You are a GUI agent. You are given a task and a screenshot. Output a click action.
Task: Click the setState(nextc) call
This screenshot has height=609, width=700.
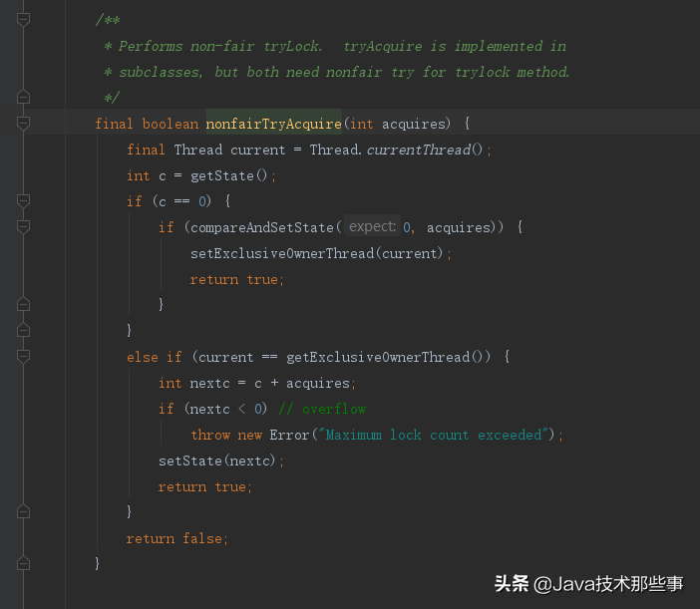pyautogui.click(x=217, y=460)
